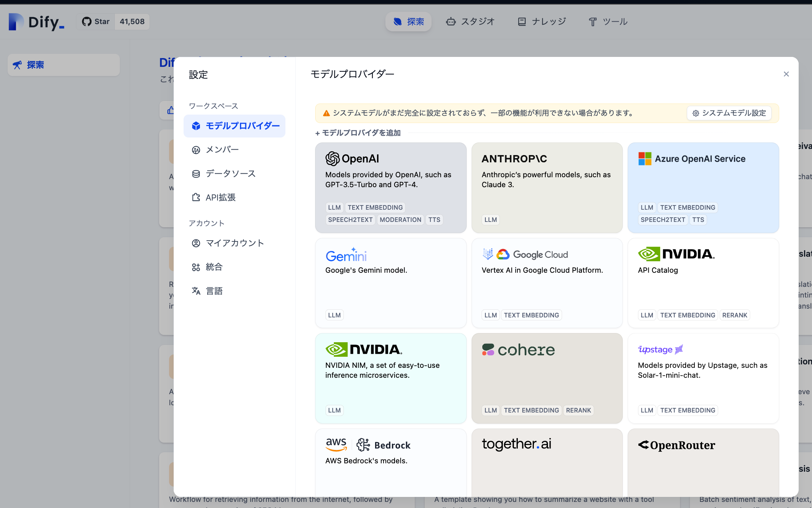The image size is (812, 508).
Task: Open 統合 settings from sidebar
Action: point(214,267)
